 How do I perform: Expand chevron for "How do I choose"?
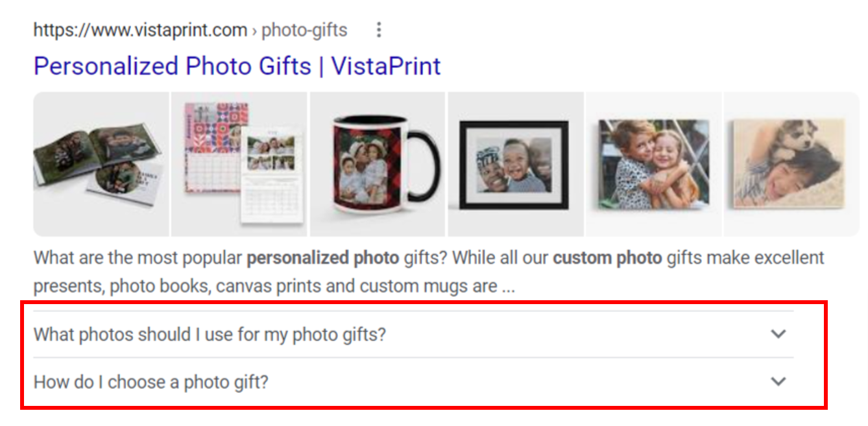pyautogui.click(x=778, y=381)
